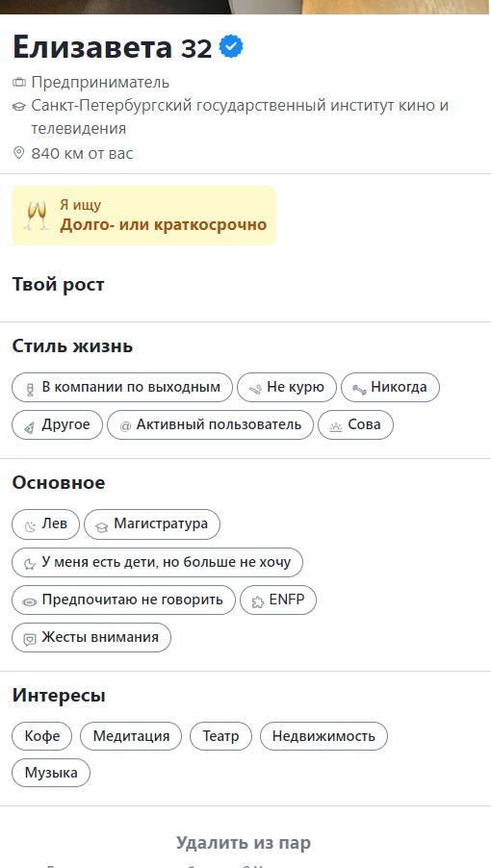Click the ENFP label text

point(287,600)
